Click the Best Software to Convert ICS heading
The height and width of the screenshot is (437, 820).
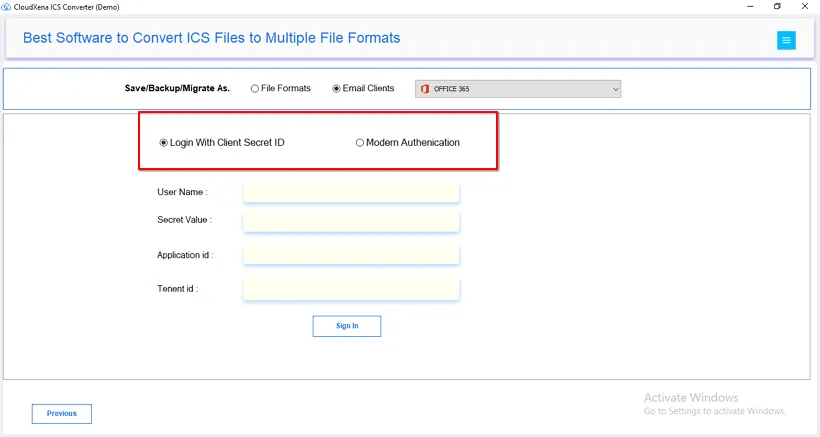(x=211, y=38)
